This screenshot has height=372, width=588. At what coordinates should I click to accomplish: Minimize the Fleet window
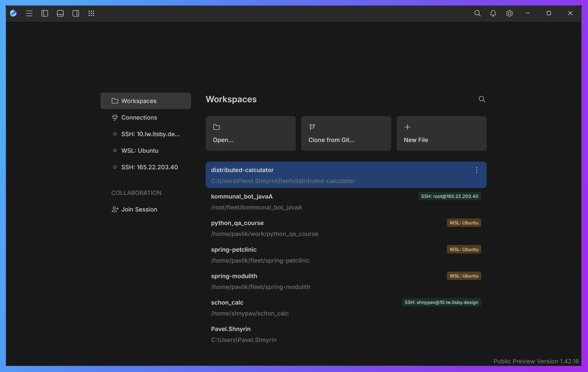pyautogui.click(x=528, y=13)
